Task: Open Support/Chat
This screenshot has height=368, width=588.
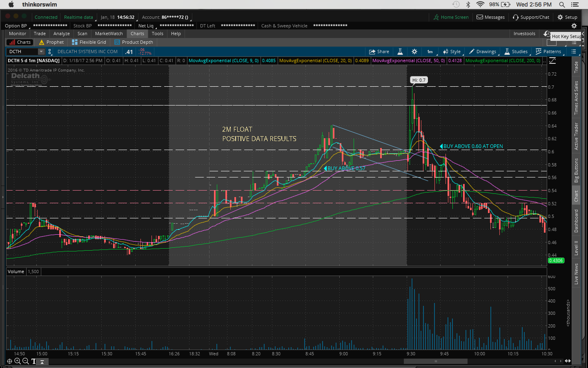Action: [x=531, y=17]
